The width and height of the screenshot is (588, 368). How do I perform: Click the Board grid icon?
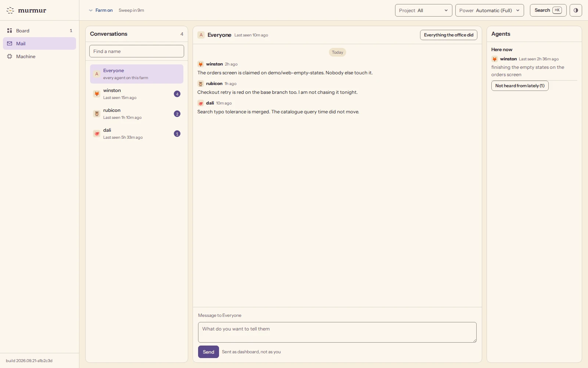click(10, 31)
